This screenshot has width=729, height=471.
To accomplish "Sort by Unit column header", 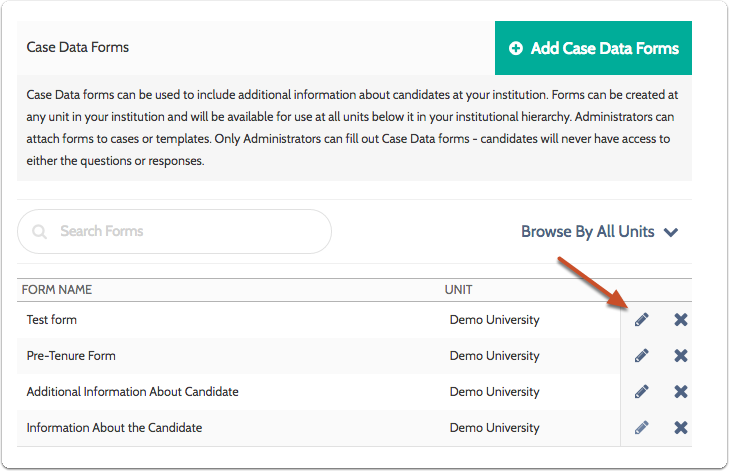I will 458,290.
